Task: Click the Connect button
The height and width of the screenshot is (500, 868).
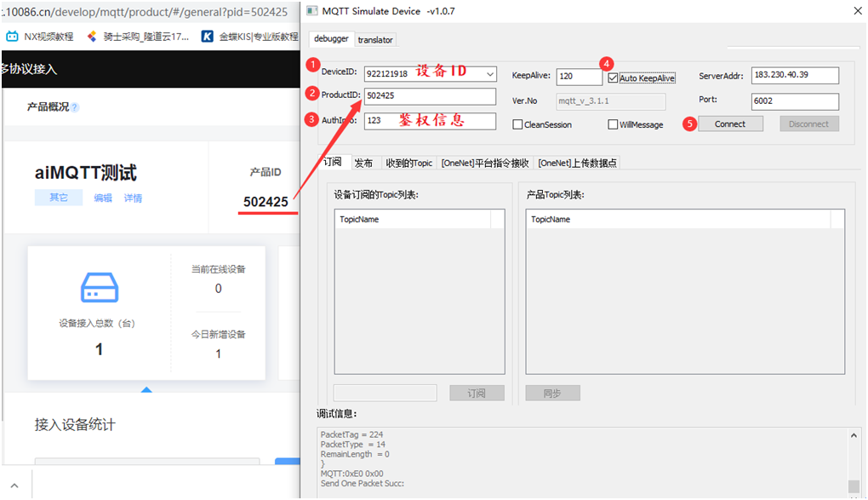Action: 730,124
